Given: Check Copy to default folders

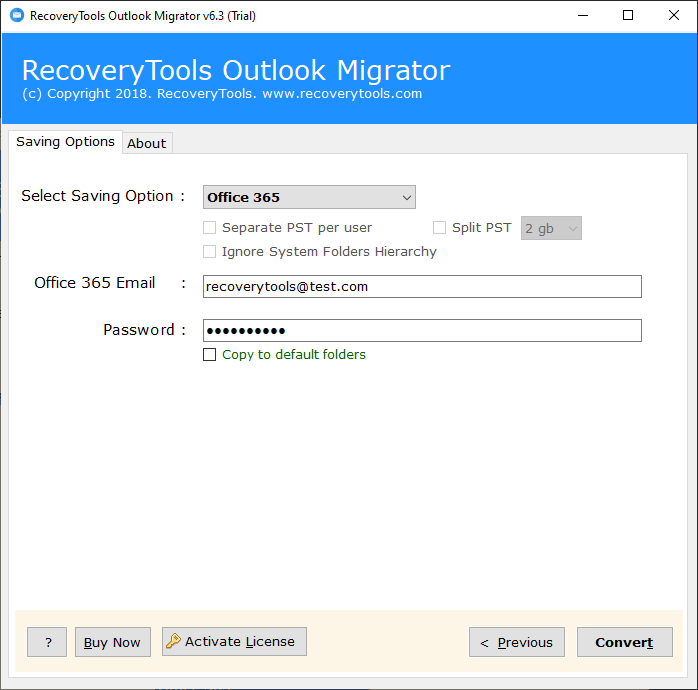Looking at the screenshot, I should [209, 354].
